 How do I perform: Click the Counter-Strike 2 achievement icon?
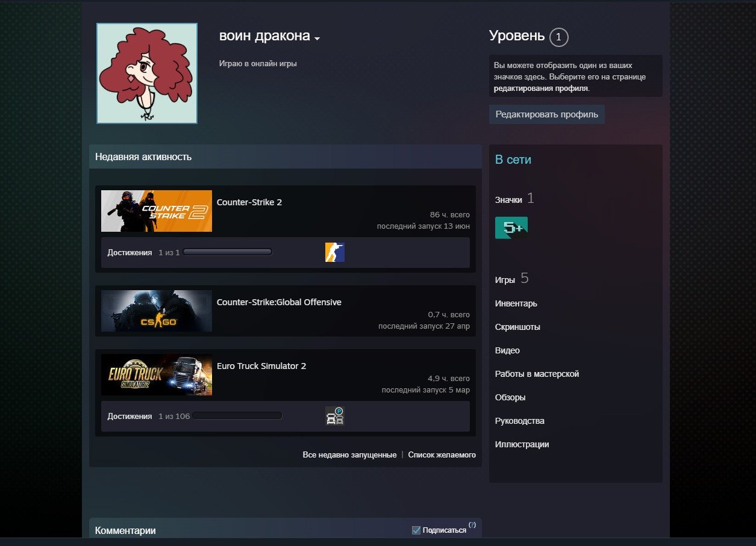pyautogui.click(x=335, y=252)
